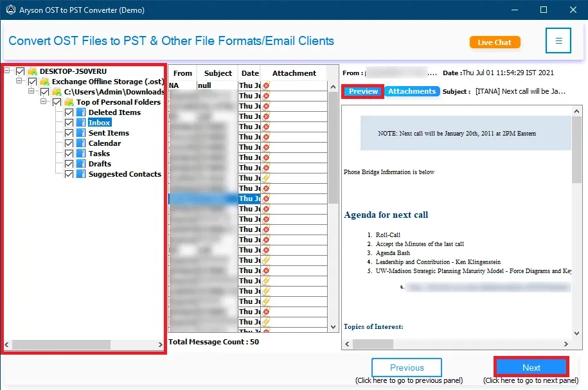Open the hamburger menu icon
This screenshot has height=390, width=588.
[x=558, y=40]
